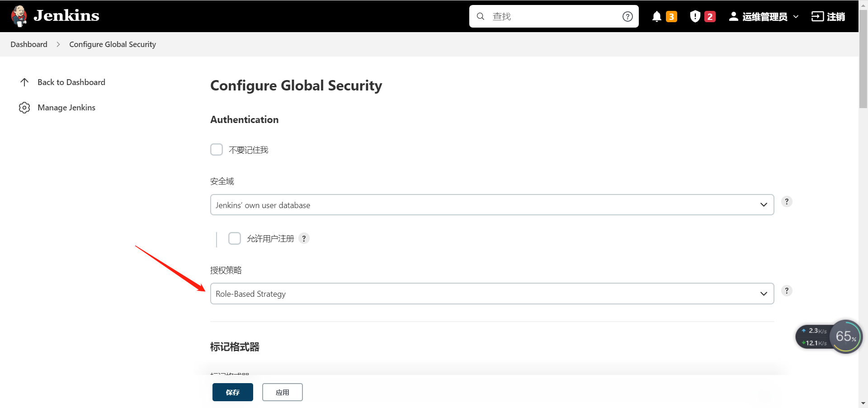The width and height of the screenshot is (868, 408).
Task: Open 运维管理员 user profile link
Action: (765, 17)
